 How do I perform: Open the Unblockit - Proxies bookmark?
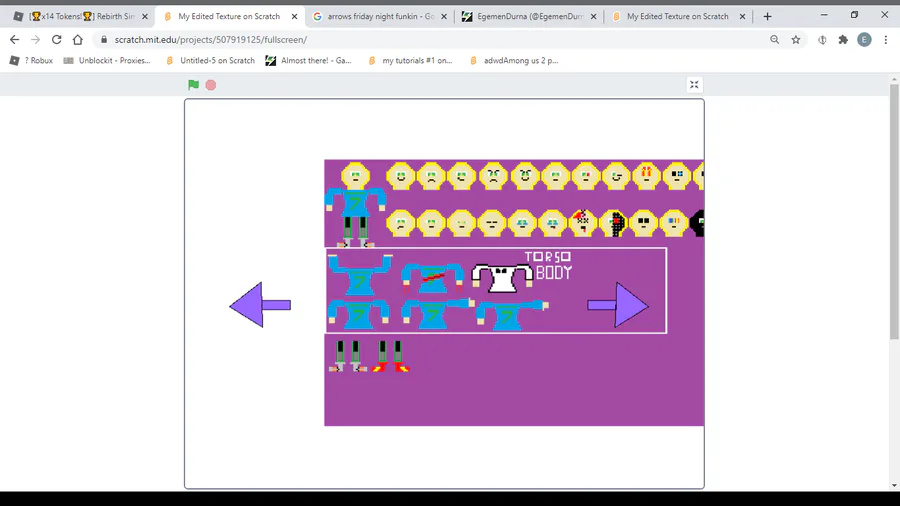(107, 60)
